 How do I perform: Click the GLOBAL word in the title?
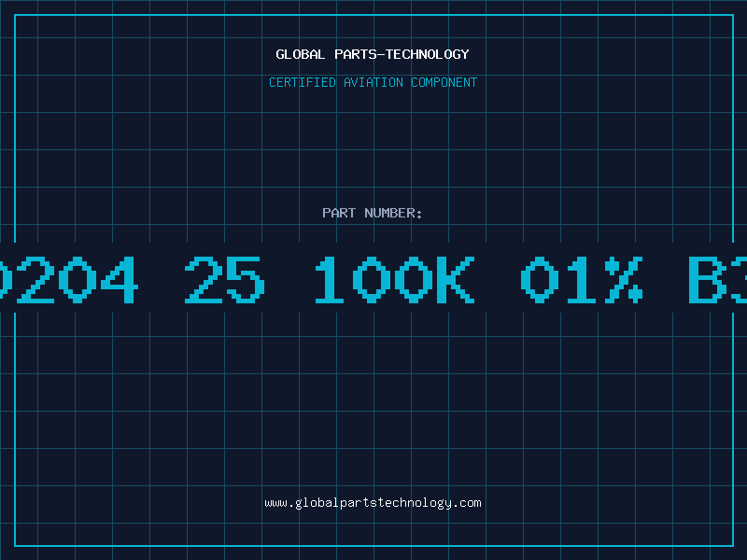tap(300, 54)
